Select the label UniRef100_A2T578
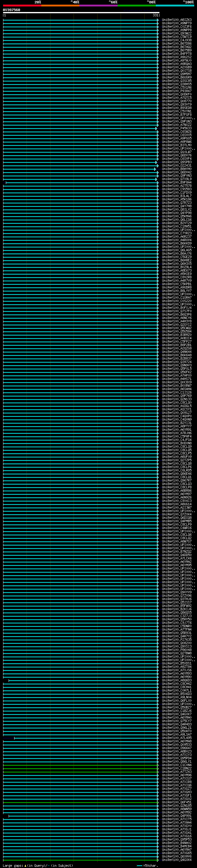The height and width of the screenshot is (868, 197). (x=177, y=186)
